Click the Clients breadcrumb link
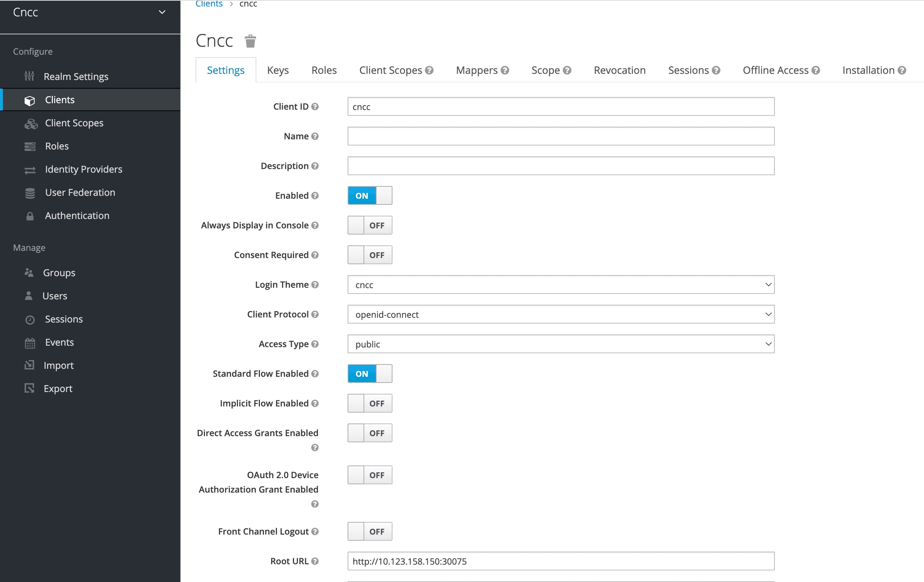This screenshot has width=924, height=582. click(x=209, y=4)
